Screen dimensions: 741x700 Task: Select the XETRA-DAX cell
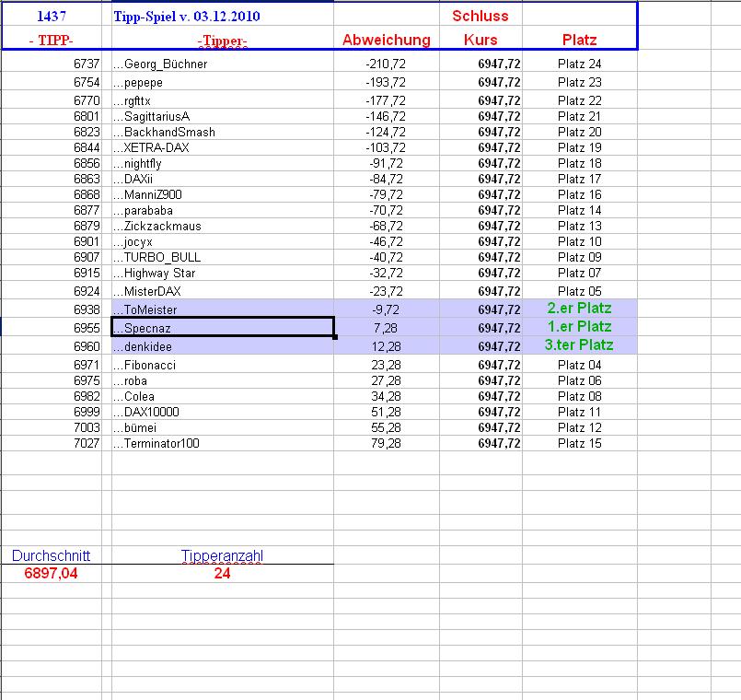223,147
